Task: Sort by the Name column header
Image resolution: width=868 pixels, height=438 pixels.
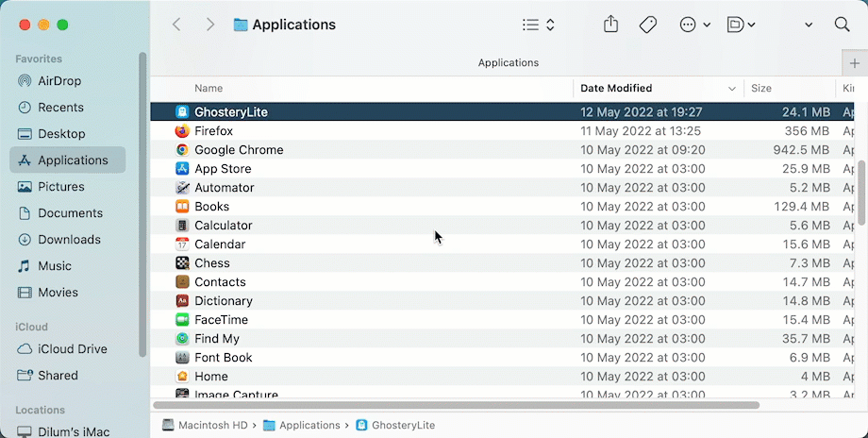Action: 209,88
